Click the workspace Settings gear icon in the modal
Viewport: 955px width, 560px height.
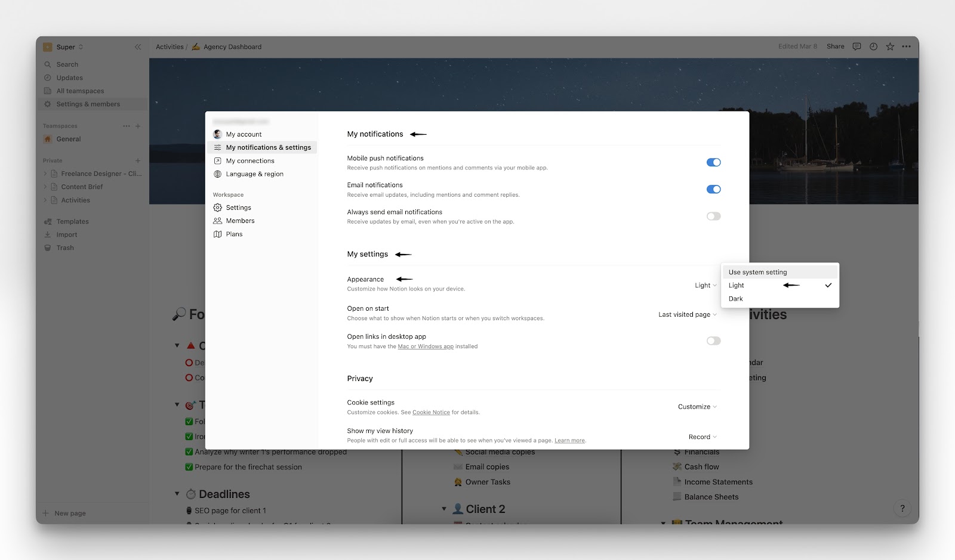point(218,208)
